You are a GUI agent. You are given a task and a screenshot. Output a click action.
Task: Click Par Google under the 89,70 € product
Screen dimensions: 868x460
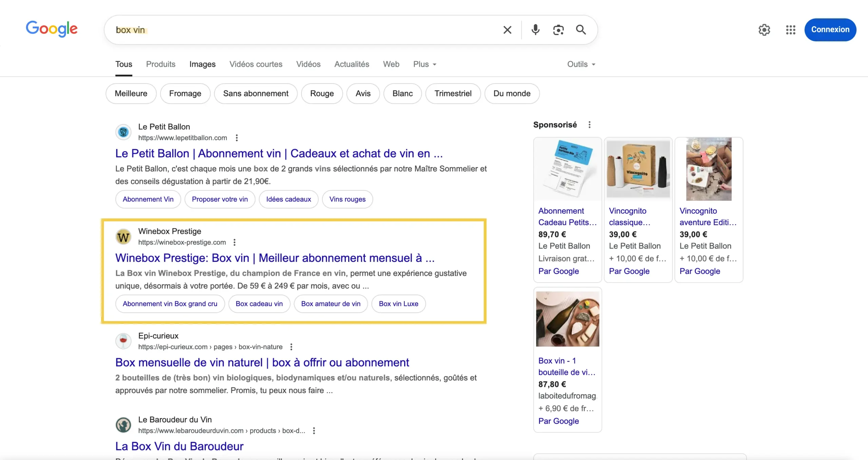[x=558, y=271]
